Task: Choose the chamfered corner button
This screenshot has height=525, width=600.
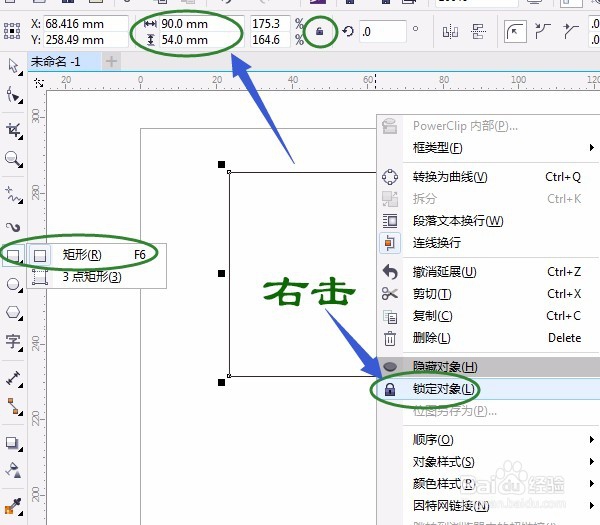Action: 570,31
